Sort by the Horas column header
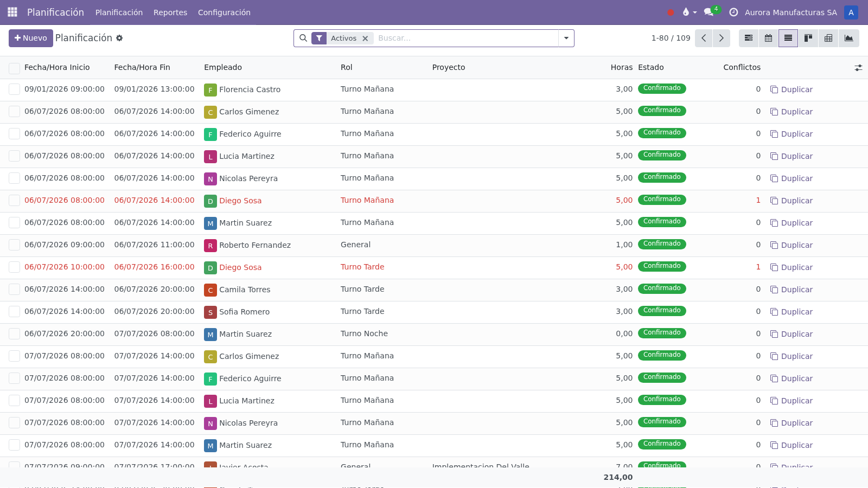The height and width of the screenshot is (488, 868). [x=621, y=67]
